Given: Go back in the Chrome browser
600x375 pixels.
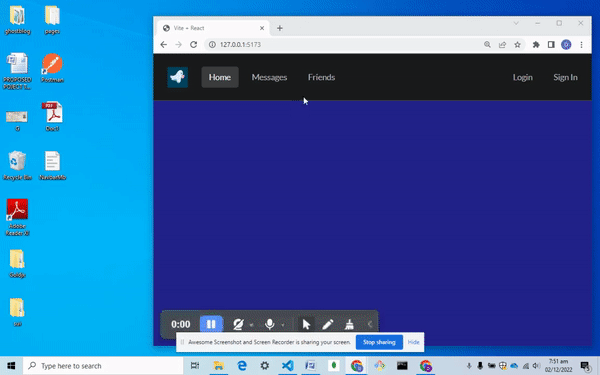Looking at the screenshot, I should click(x=164, y=44).
